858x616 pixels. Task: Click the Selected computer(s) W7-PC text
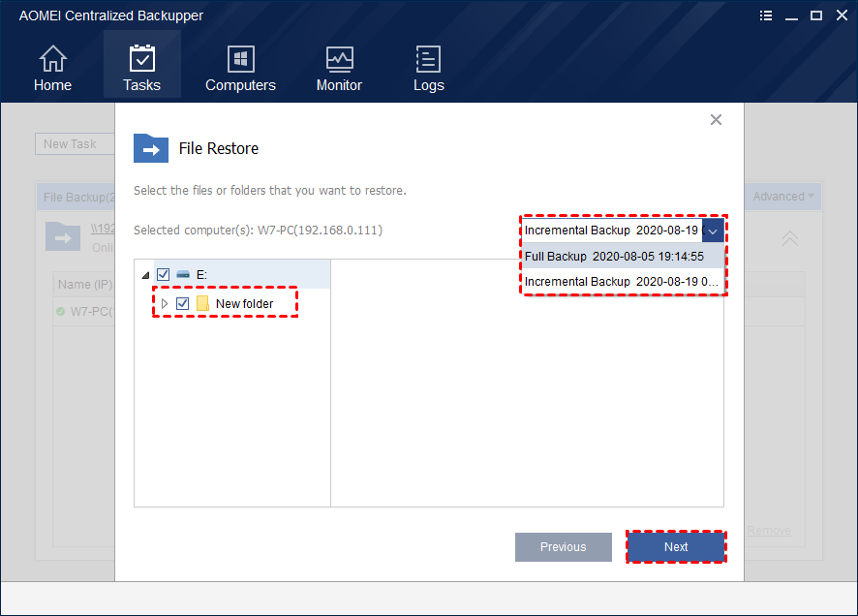pyautogui.click(x=258, y=231)
